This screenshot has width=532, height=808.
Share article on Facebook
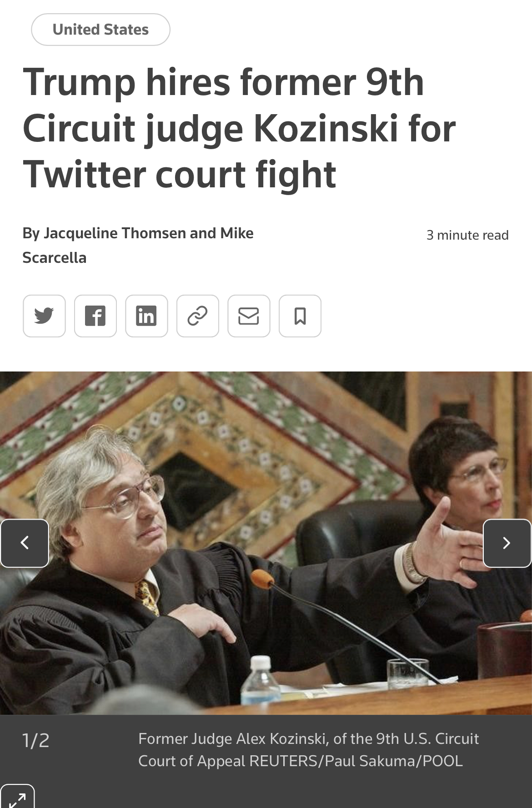[x=95, y=316]
